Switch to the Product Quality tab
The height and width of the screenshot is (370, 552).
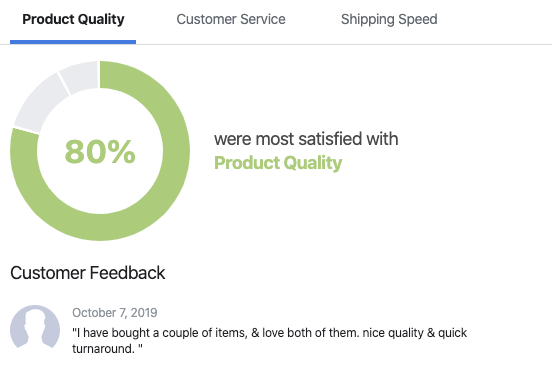pyautogui.click(x=73, y=19)
